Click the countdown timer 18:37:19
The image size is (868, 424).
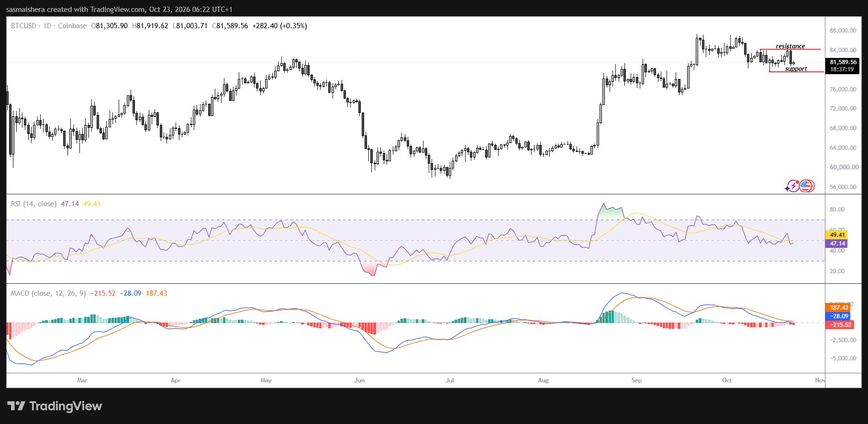pyautogui.click(x=842, y=69)
